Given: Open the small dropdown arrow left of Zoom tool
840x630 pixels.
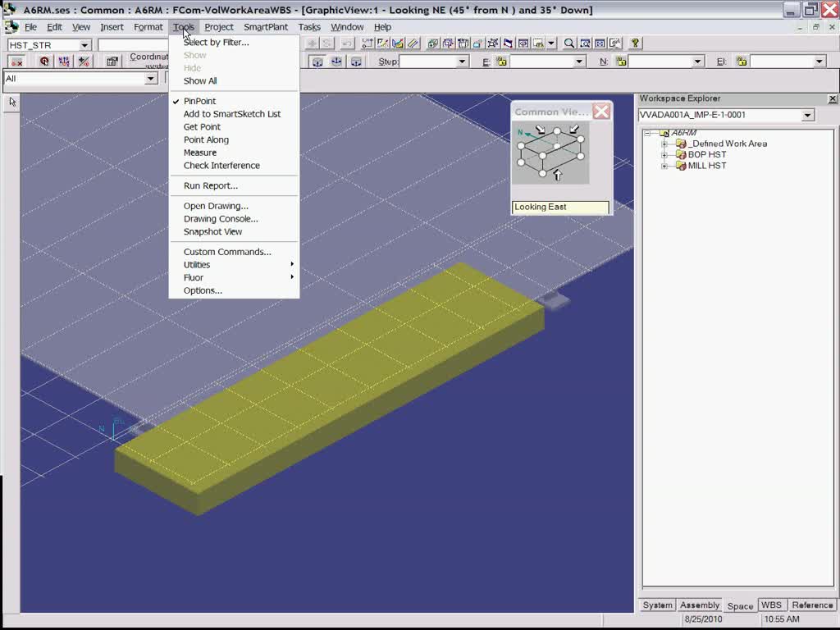Looking at the screenshot, I should click(552, 43).
